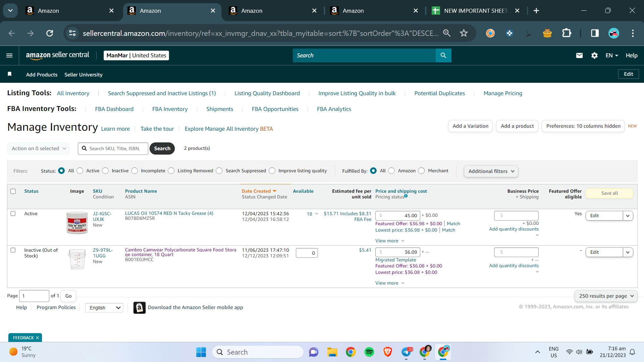Viewport: 644px width, 362px height.
Task: Click the Cambro Camwear available quantity field
Action: tap(307, 253)
